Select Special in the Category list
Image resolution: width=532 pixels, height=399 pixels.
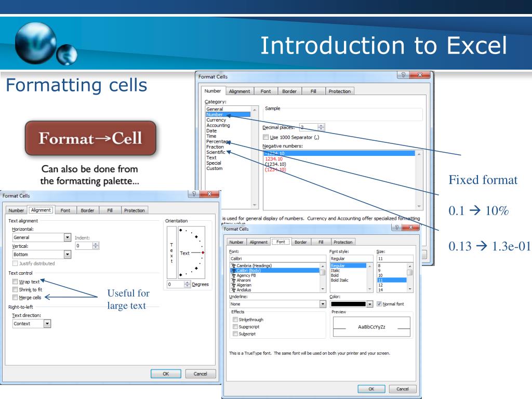click(214, 163)
